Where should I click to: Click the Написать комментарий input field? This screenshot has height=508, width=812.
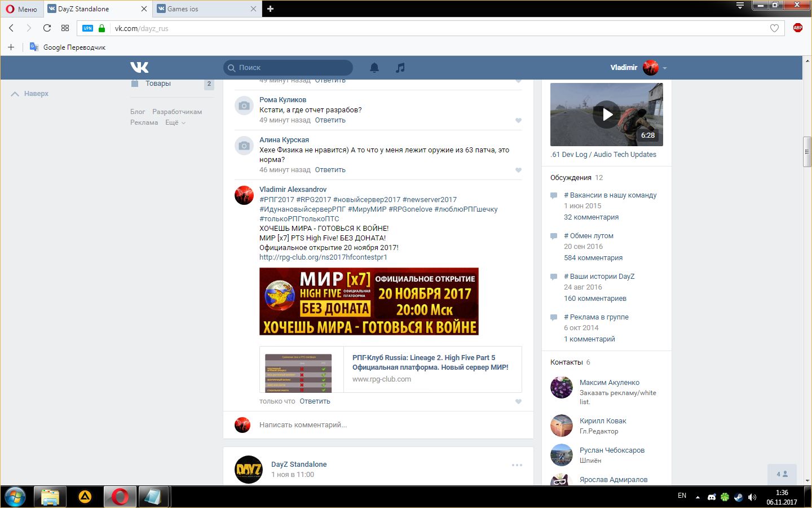383,425
